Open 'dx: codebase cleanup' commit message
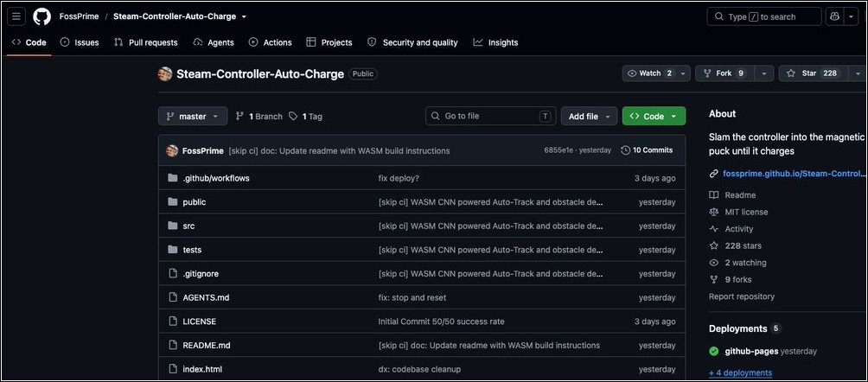868x382 pixels. (x=419, y=369)
